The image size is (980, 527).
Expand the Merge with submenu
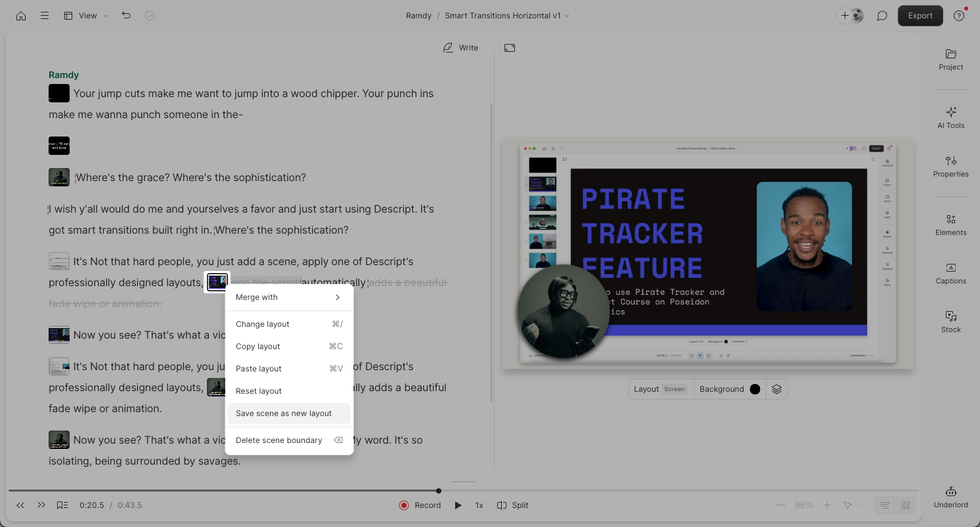(289, 297)
